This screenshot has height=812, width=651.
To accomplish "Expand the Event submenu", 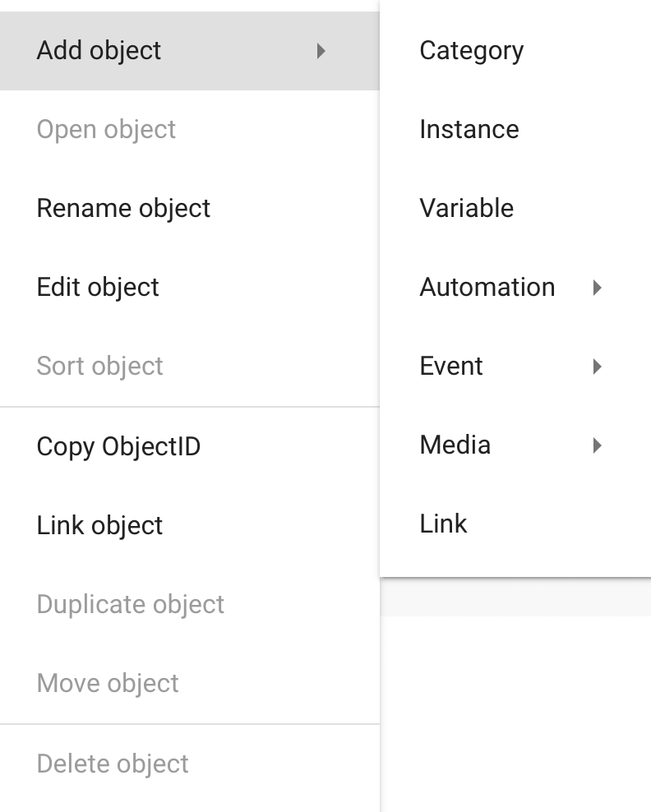I will pos(451,366).
